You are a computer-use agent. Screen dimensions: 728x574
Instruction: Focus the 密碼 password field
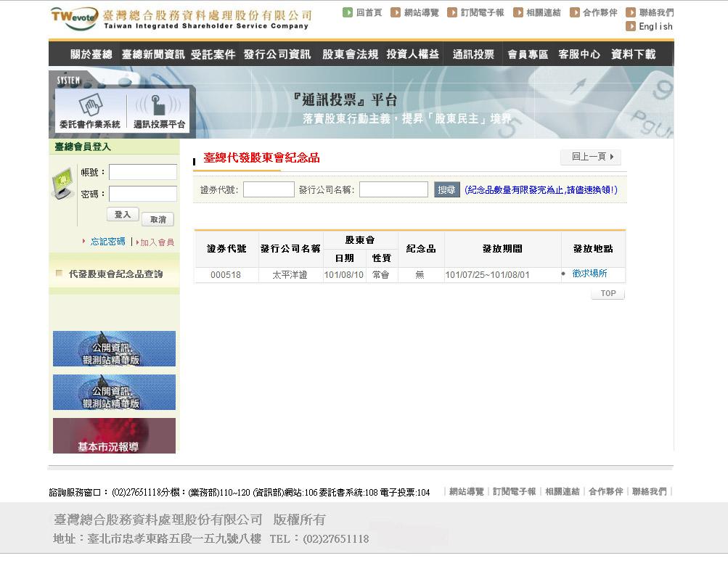pos(143,194)
